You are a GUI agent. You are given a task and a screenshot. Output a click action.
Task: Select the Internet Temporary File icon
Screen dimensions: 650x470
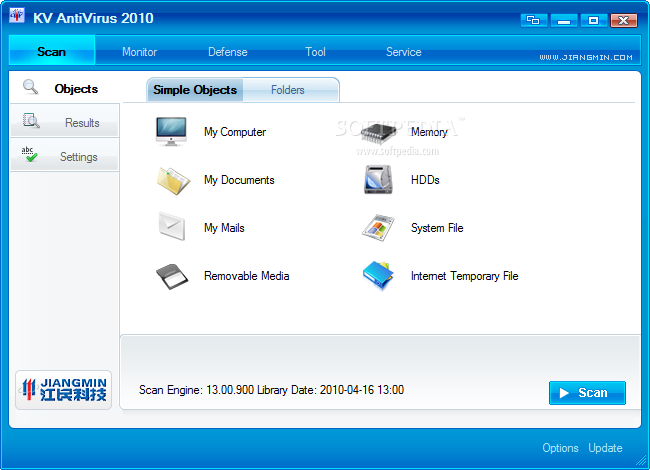(378, 276)
